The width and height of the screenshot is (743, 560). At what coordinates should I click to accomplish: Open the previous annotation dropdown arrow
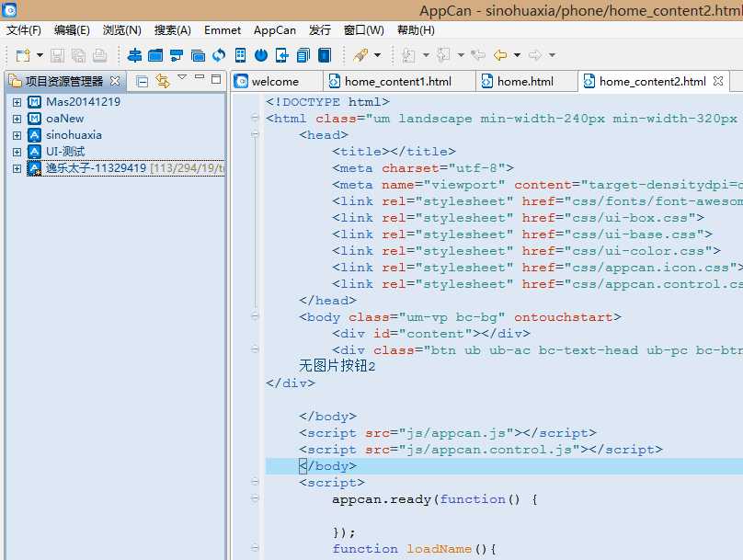click(461, 55)
